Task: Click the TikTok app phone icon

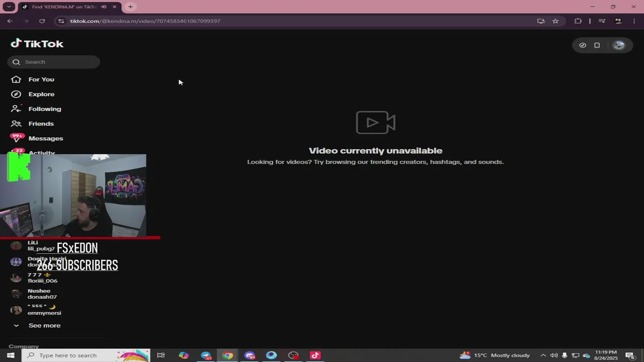Action: click(597, 45)
